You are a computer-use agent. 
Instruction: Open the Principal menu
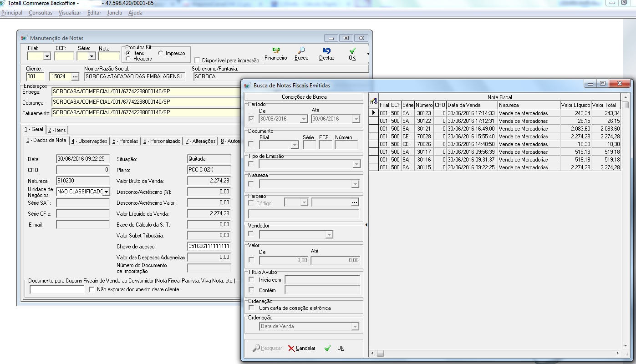click(x=12, y=13)
